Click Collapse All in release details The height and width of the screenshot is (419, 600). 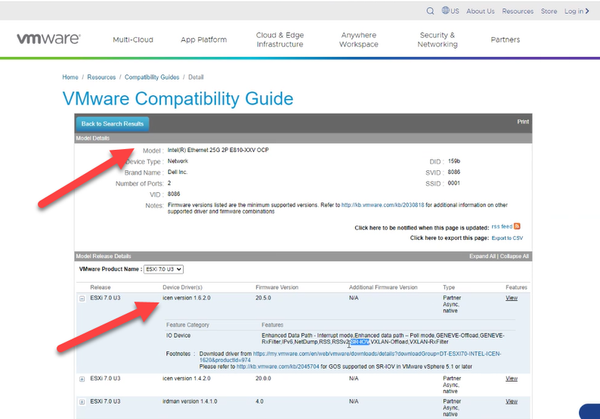510,256
